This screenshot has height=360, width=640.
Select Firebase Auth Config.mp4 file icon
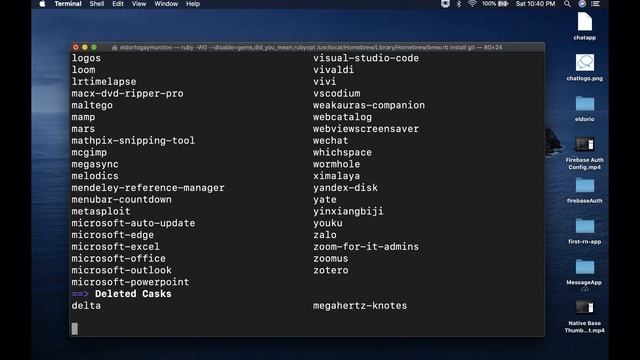coord(584,144)
